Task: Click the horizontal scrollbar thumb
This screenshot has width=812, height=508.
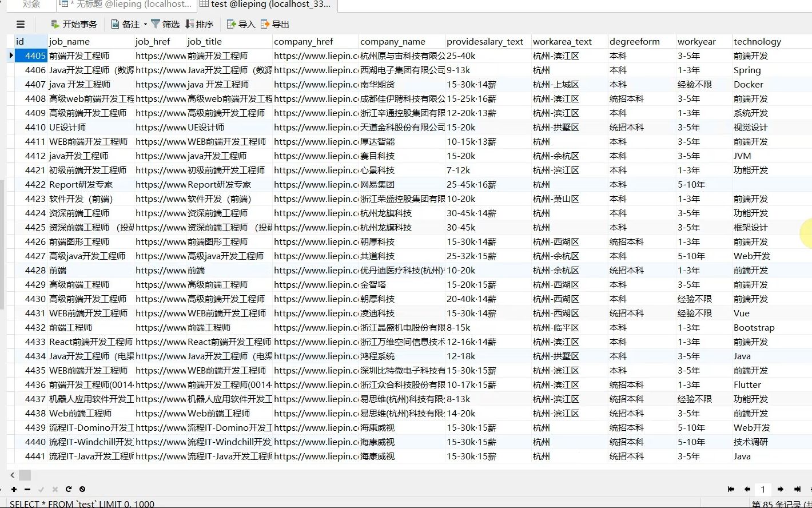Action: tap(25, 475)
